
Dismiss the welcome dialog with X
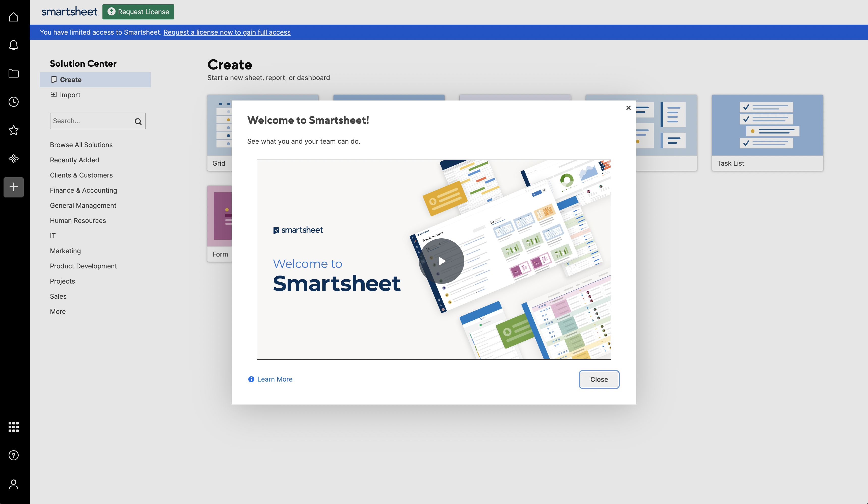click(x=628, y=108)
